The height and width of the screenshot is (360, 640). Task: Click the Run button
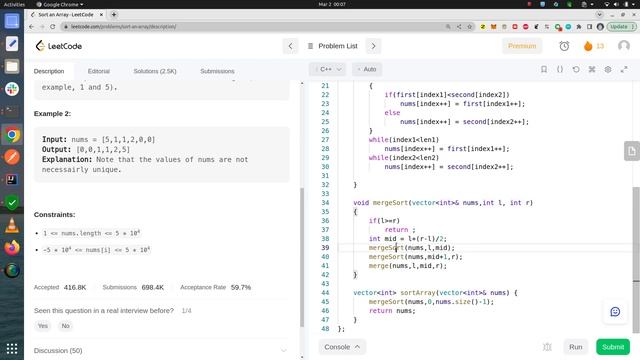(x=576, y=347)
